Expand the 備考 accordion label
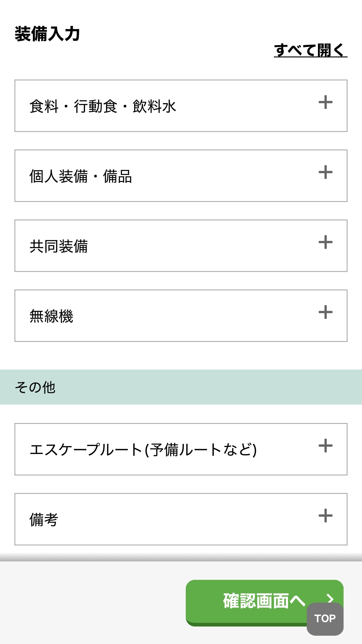Screen dimensions: 362x644 tap(44, 520)
